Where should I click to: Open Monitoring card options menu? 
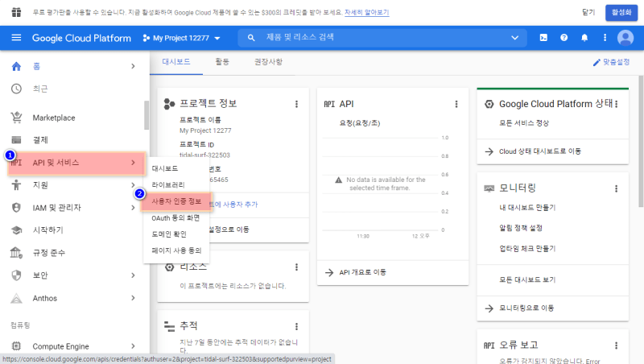coord(616,188)
